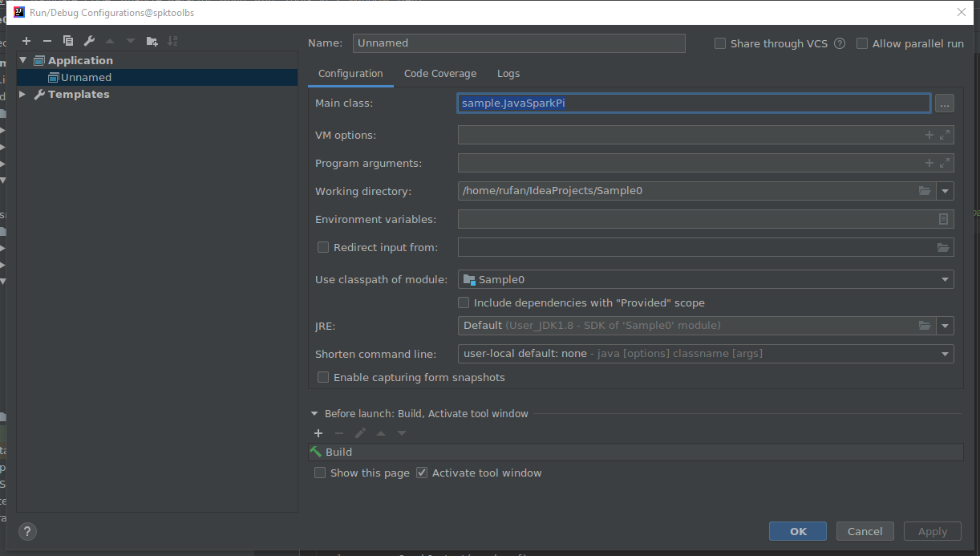Open dialog help question mark

27,531
